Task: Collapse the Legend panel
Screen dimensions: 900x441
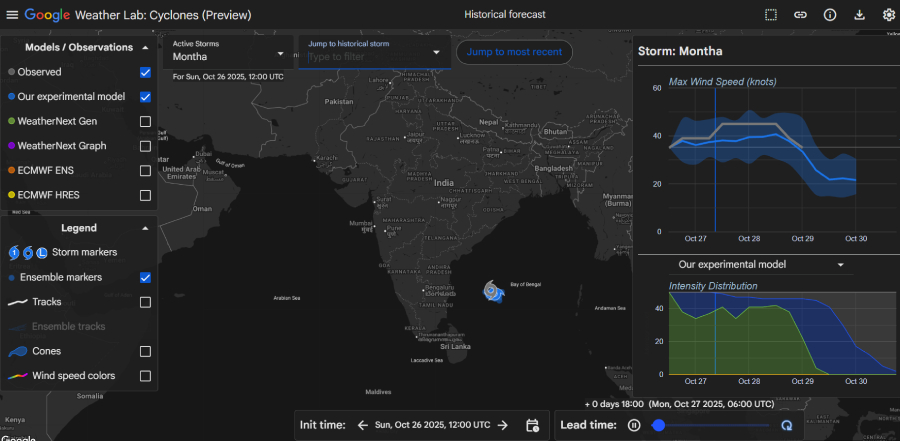Action: (145, 228)
